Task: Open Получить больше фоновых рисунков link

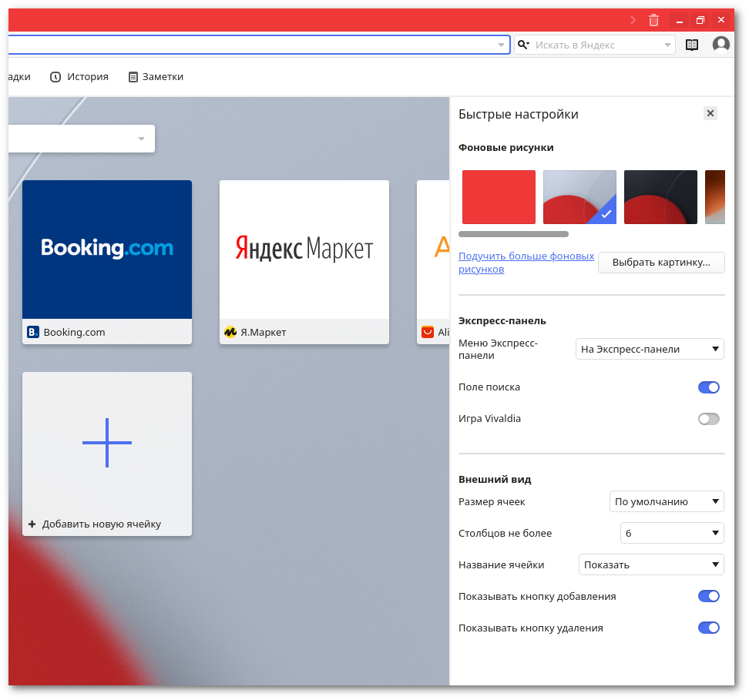Action: click(526, 263)
